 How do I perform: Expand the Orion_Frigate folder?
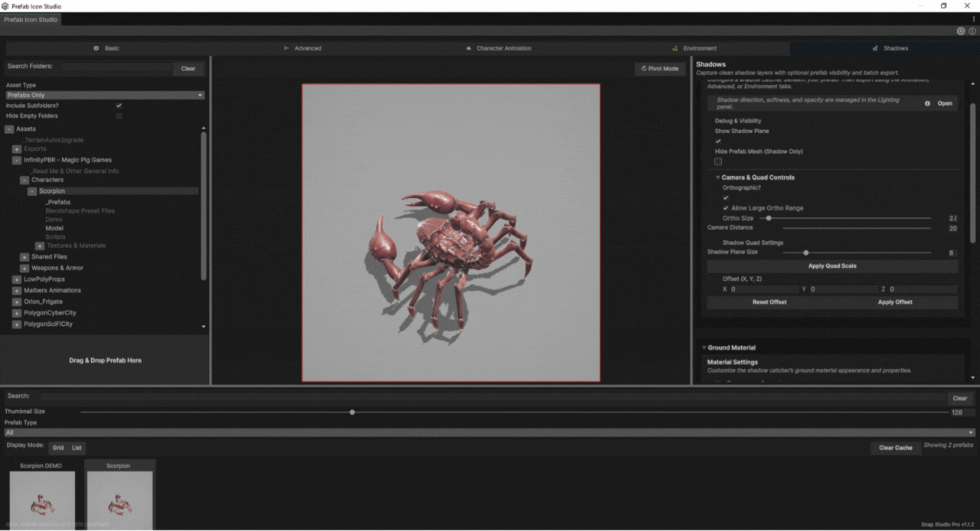(x=17, y=302)
